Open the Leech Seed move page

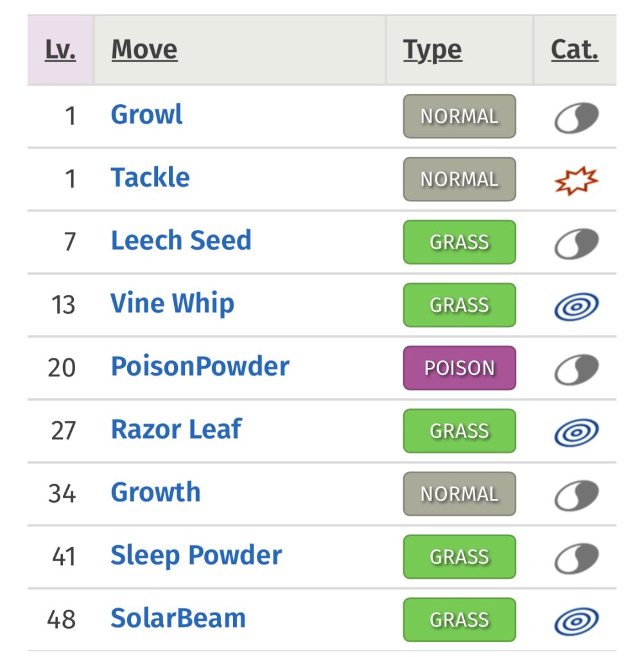pos(181,241)
